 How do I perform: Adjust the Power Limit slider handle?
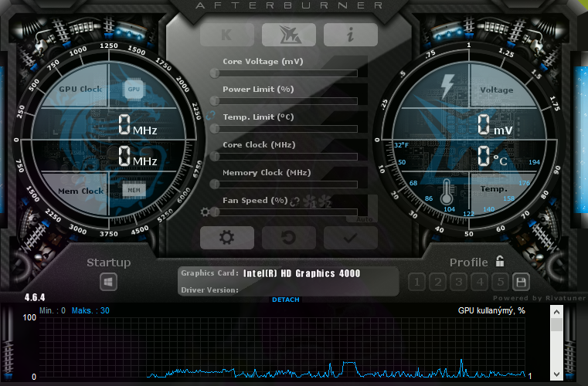click(x=215, y=101)
